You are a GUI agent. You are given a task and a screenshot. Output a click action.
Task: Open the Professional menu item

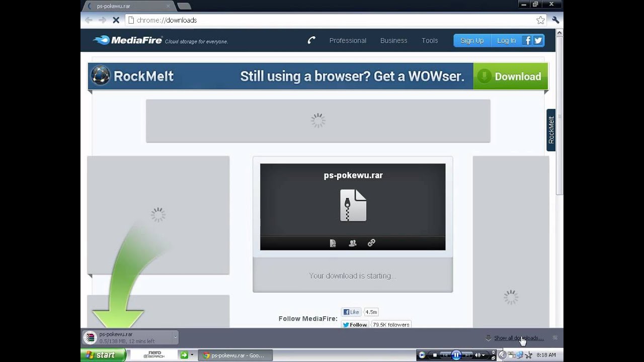pyautogui.click(x=348, y=40)
